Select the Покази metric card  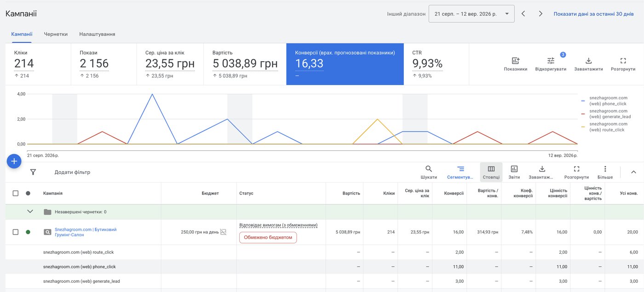(104, 64)
